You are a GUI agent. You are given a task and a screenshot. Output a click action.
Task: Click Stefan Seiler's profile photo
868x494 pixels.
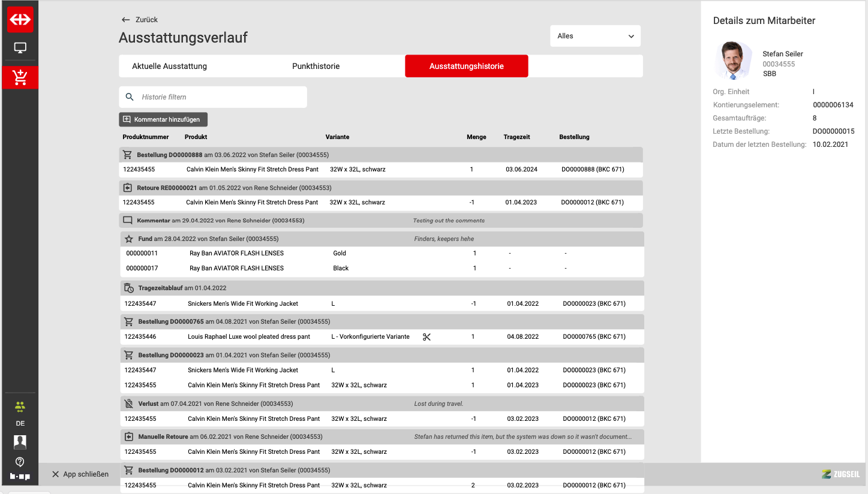click(733, 60)
